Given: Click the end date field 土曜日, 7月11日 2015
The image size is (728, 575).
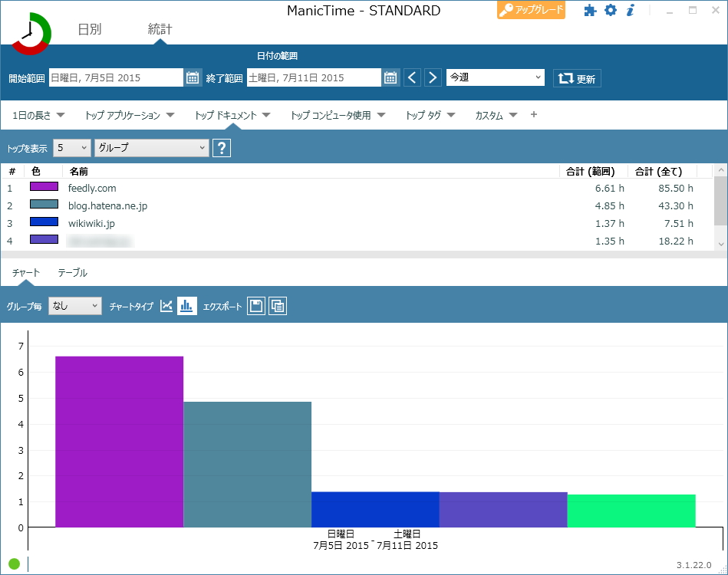Looking at the screenshot, I should (x=314, y=77).
